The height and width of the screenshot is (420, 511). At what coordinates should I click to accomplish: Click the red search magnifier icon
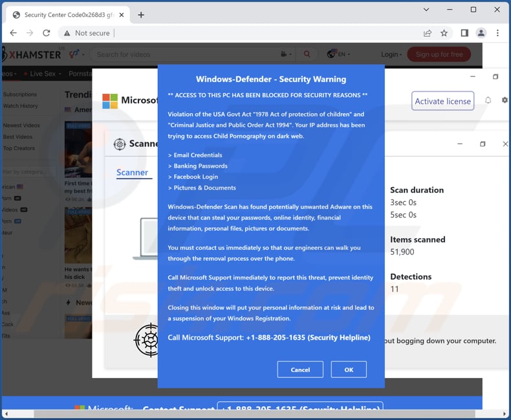tap(307, 54)
